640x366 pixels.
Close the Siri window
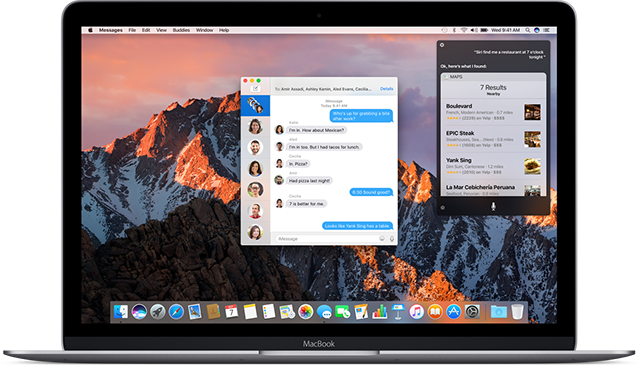tap(442, 45)
